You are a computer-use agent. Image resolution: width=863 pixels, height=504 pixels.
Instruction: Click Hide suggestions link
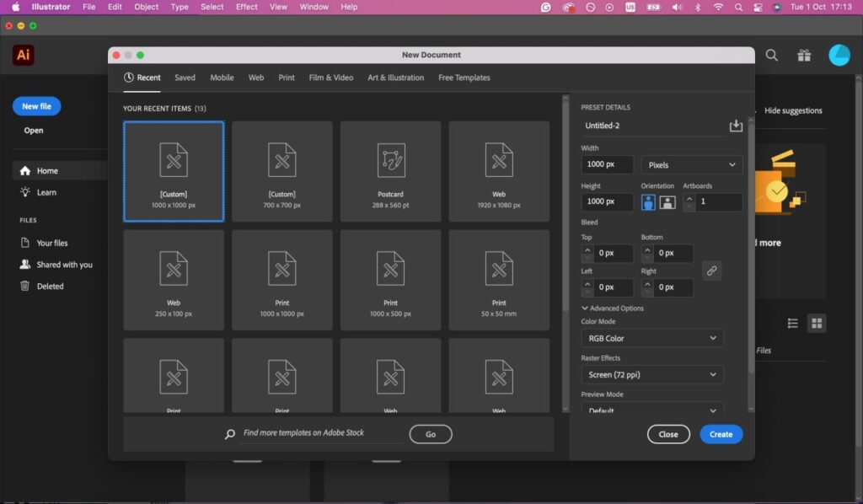point(793,110)
